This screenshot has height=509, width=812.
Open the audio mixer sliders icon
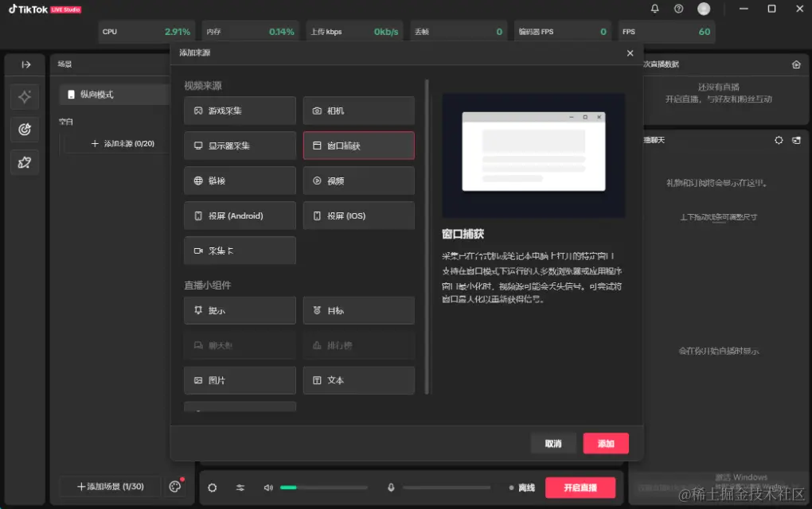(x=240, y=488)
